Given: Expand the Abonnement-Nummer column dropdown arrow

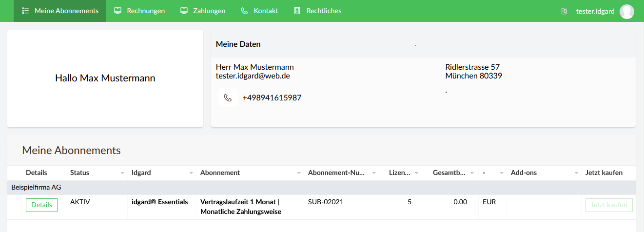Looking at the screenshot, I should pos(374,173).
